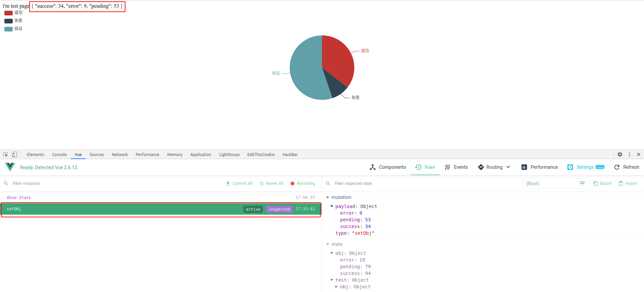Expand the nested obj under test
Screen dimensions: 644x292
click(336, 287)
